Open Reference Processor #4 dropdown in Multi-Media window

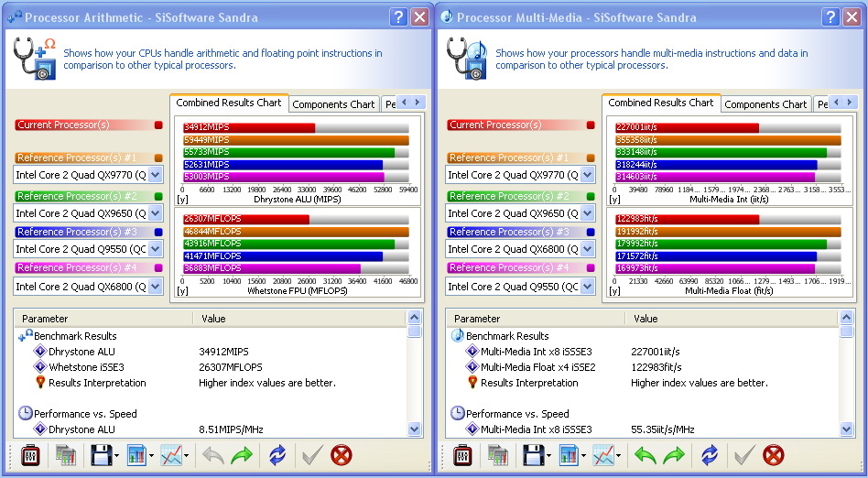pos(588,287)
